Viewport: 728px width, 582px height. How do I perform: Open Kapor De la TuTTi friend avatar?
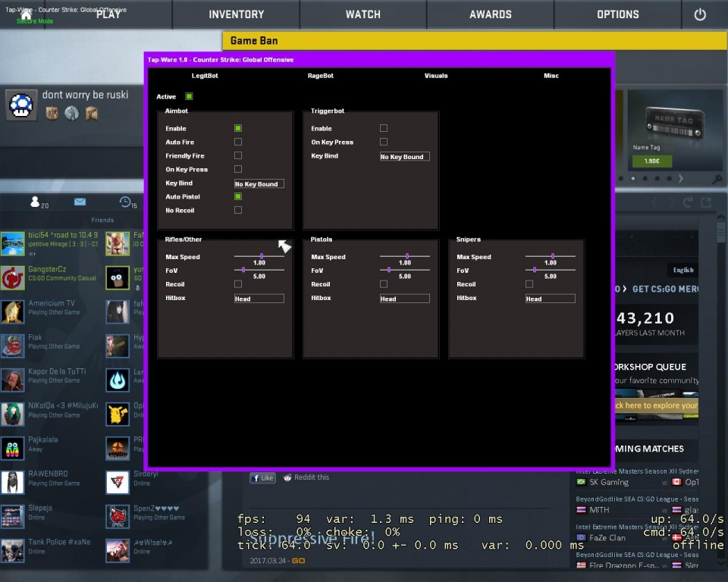coord(13,380)
